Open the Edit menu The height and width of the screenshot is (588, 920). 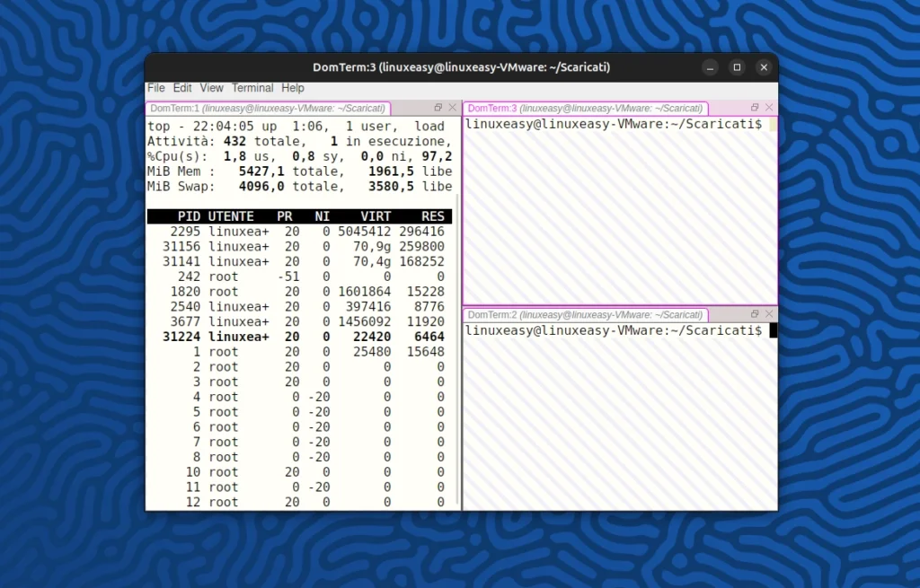click(181, 87)
